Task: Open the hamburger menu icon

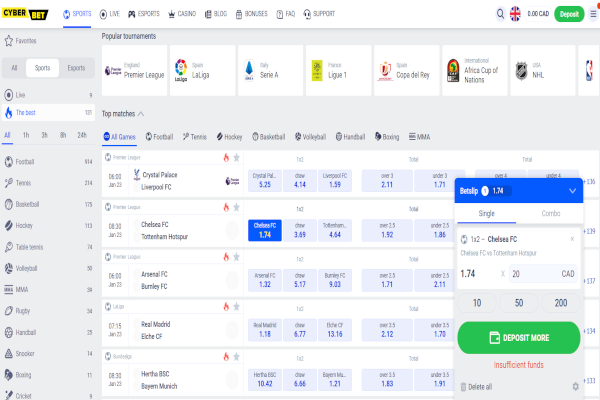Action: (593, 14)
